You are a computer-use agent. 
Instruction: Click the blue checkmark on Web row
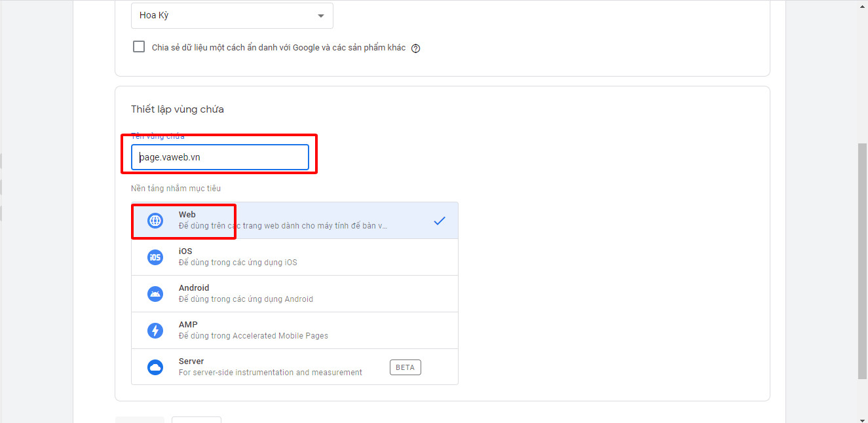(x=440, y=221)
